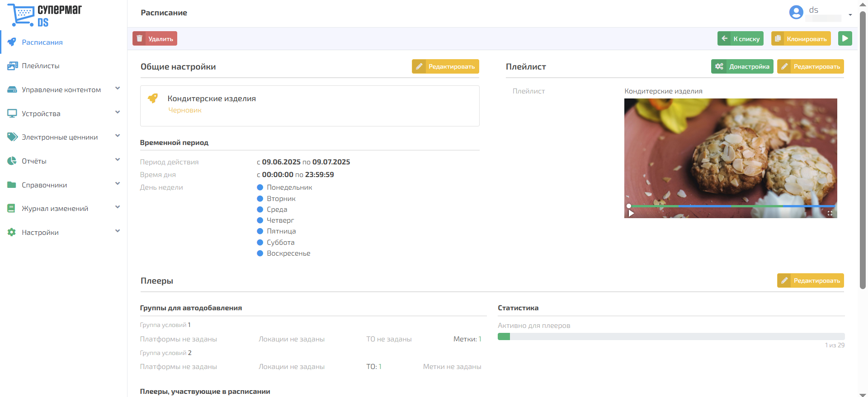Edit Общие настройки with Редактировать

point(445,66)
